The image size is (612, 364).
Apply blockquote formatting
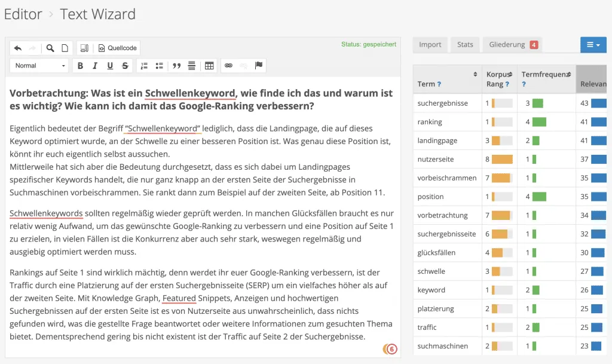(176, 66)
